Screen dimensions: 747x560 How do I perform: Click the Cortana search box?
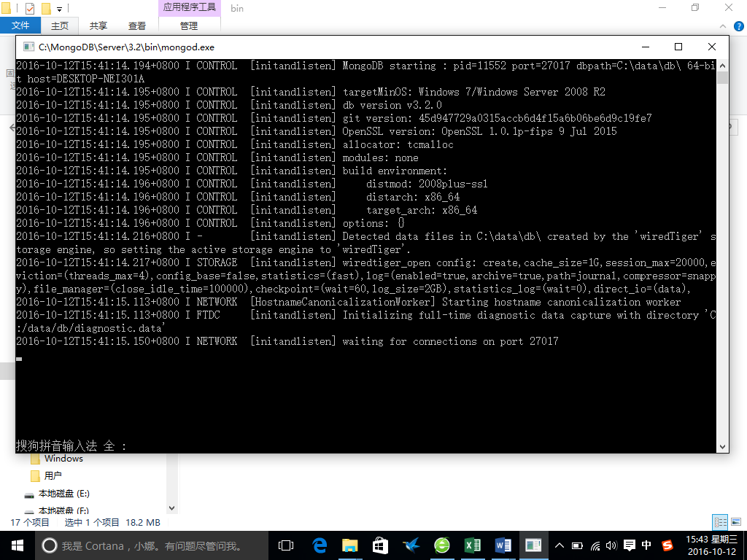[x=150, y=545]
